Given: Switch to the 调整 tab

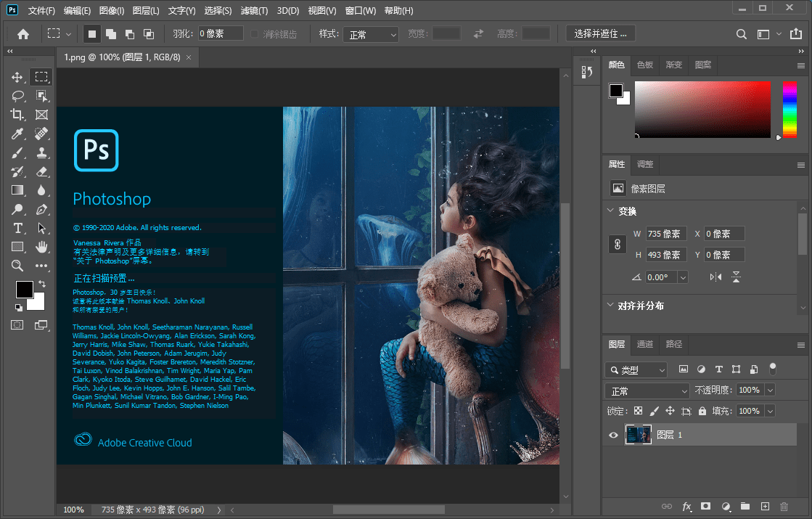Looking at the screenshot, I should pyautogui.click(x=644, y=164).
